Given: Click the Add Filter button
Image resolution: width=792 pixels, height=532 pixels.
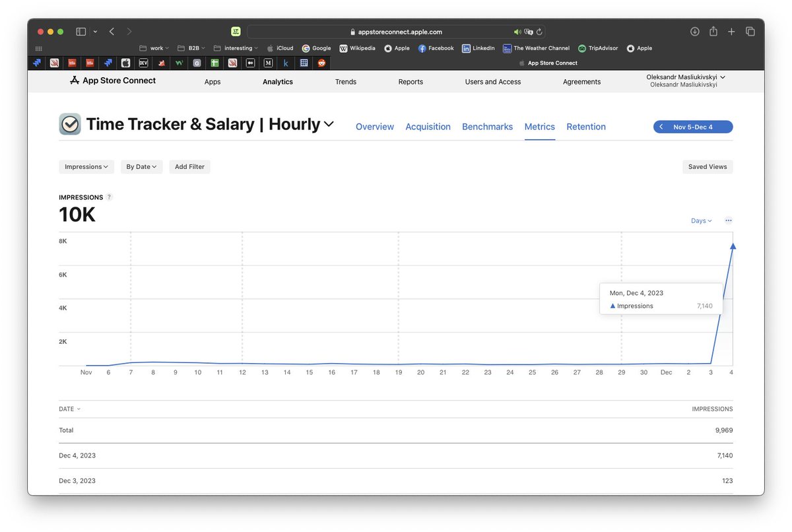Looking at the screenshot, I should click(189, 167).
